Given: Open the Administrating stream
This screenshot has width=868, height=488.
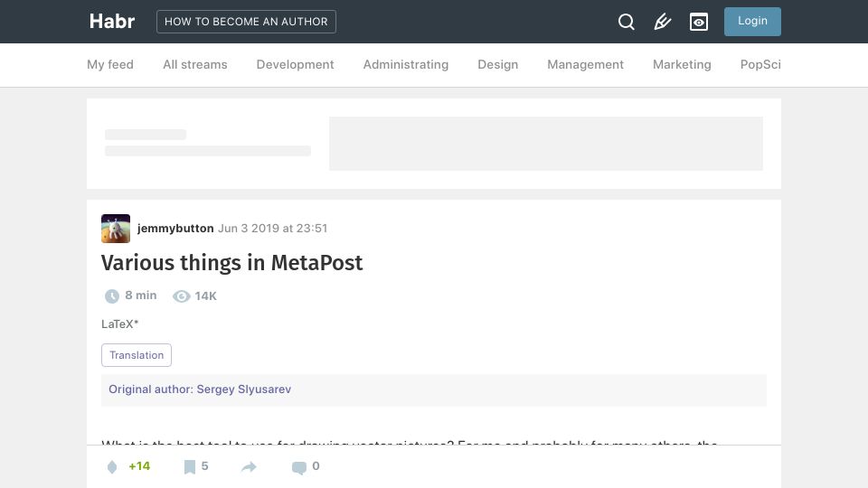Looking at the screenshot, I should coord(406,65).
